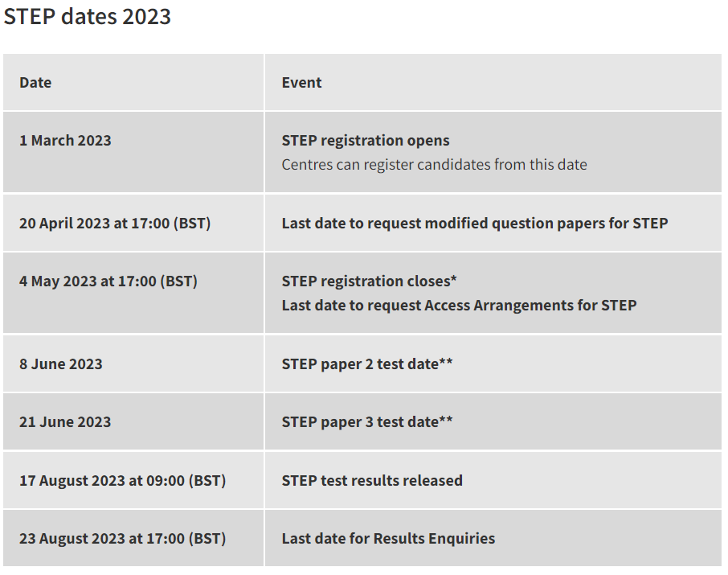The image size is (728, 575).
Task: Click "Last date for Results Enquiries" text
Action: click(388, 539)
